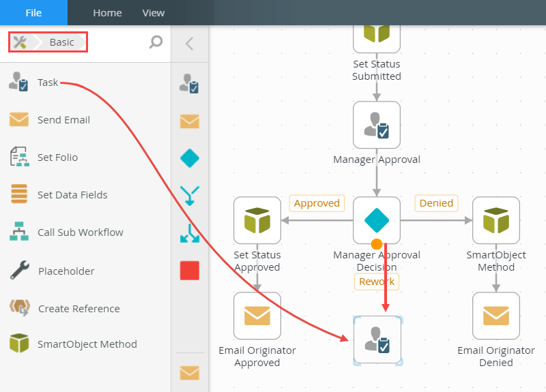
Task: Click the top envelope icon in favorites strip
Action: coord(190,121)
